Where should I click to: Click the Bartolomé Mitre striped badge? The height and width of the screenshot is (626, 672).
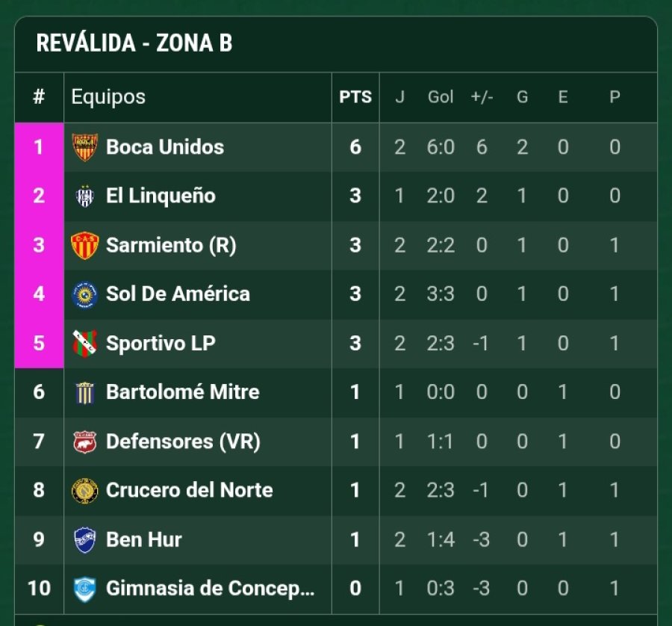pos(84,392)
